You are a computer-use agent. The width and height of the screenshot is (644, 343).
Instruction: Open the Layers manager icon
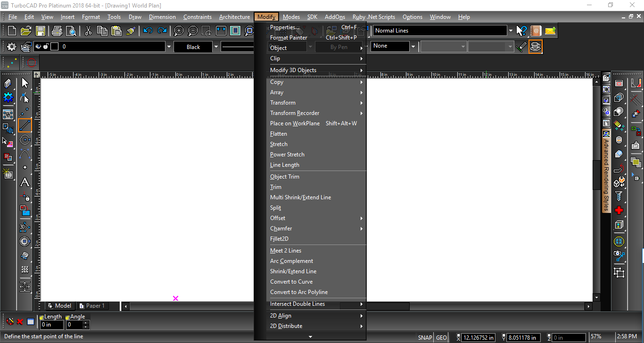coord(25,47)
